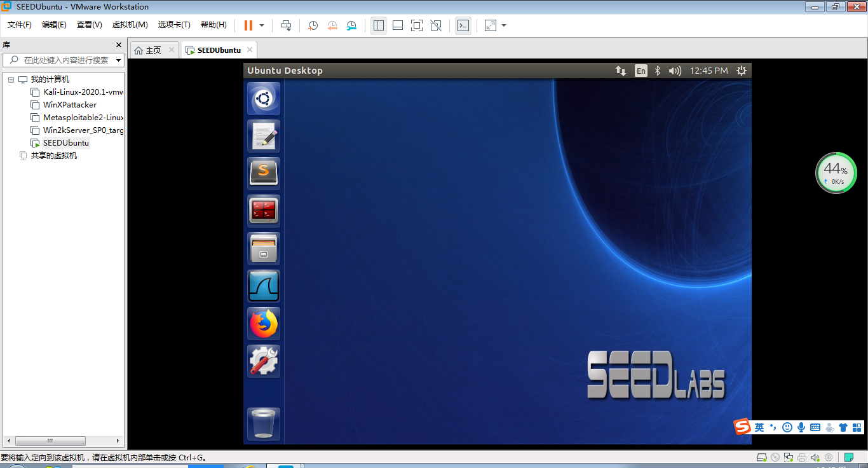Screen dimensions: 868x468
Task: Switch Sogou input mode from 英
Action: coord(759,427)
